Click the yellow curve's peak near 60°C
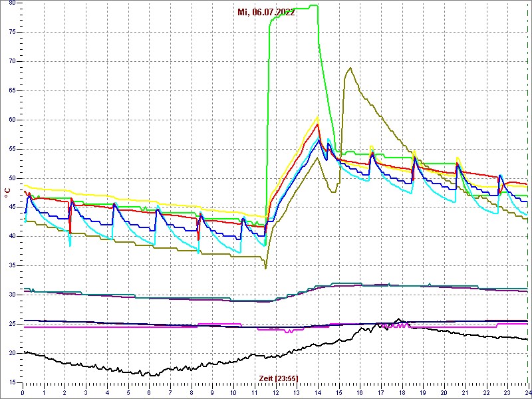This screenshot has width=532, height=399. [x=318, y=117]
